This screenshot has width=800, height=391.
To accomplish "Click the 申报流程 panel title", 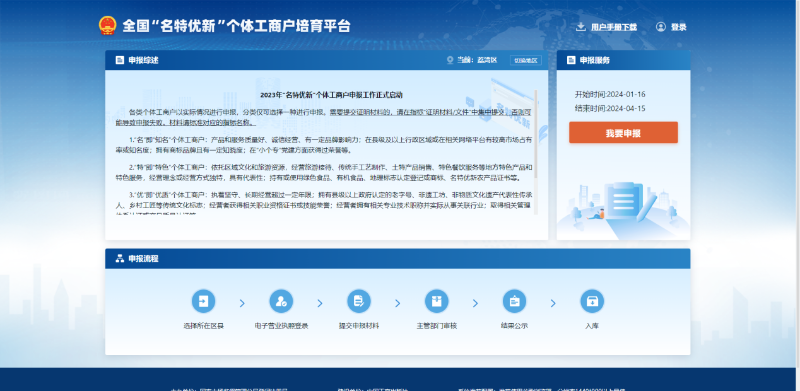I will pos(143,259).
